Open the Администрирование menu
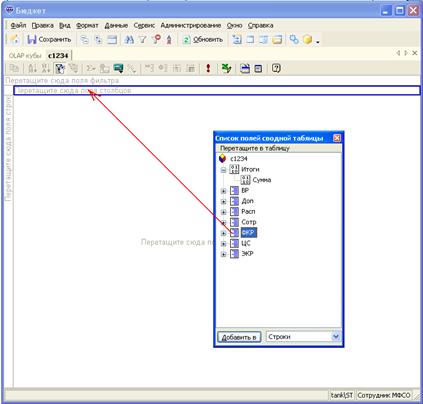 191,25
